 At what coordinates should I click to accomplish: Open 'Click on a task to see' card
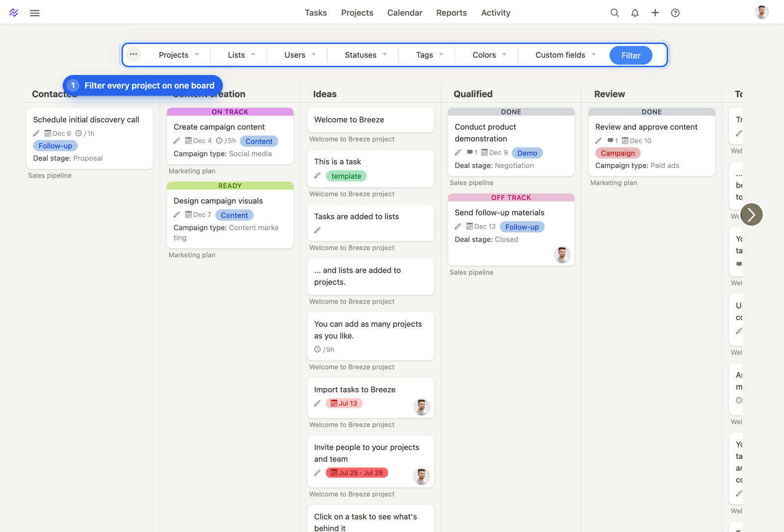(x=370, y=519)
